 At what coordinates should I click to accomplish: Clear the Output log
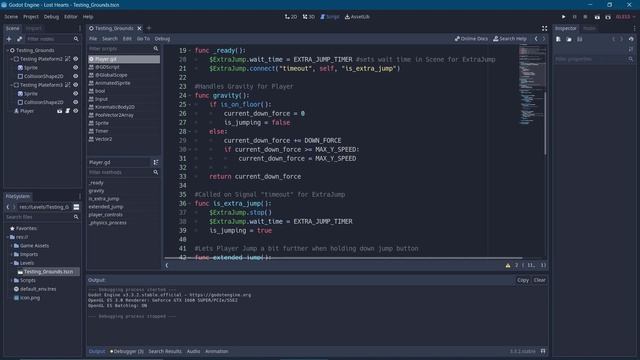tap(540, 280)
